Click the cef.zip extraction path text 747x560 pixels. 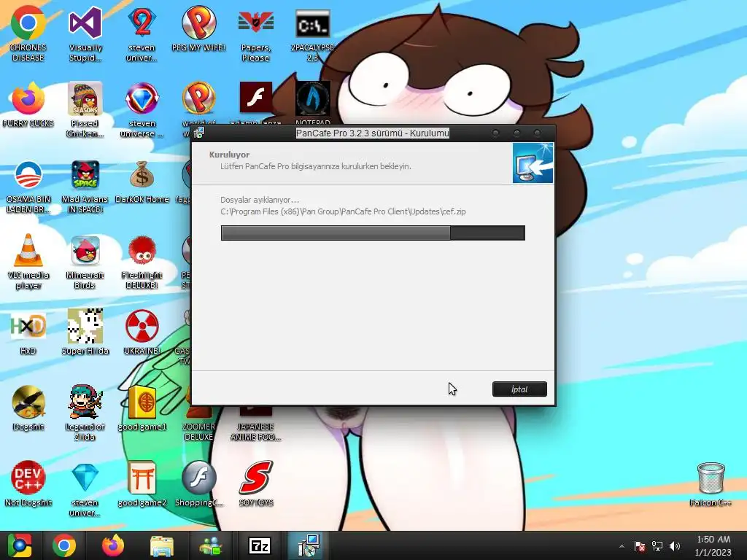click(343, 211)
